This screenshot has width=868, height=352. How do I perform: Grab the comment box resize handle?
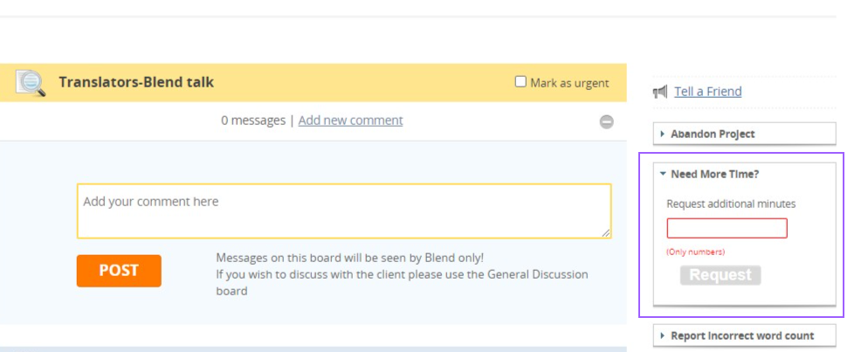[606, 233]
